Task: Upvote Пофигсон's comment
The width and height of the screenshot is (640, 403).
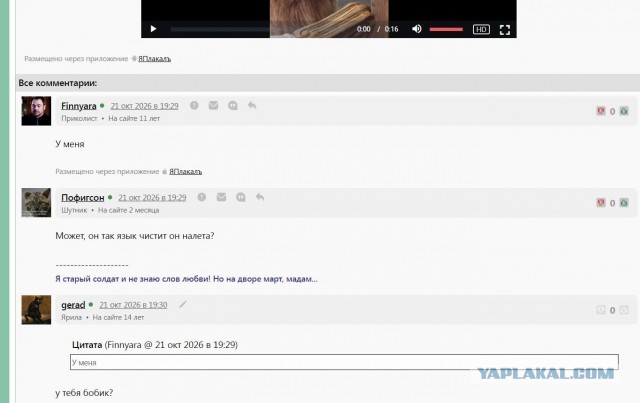Action: tap(624, 203)
